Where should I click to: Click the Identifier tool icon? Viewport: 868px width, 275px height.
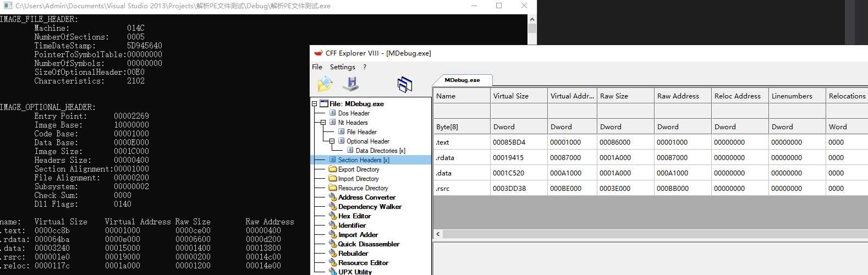[333, 225]
